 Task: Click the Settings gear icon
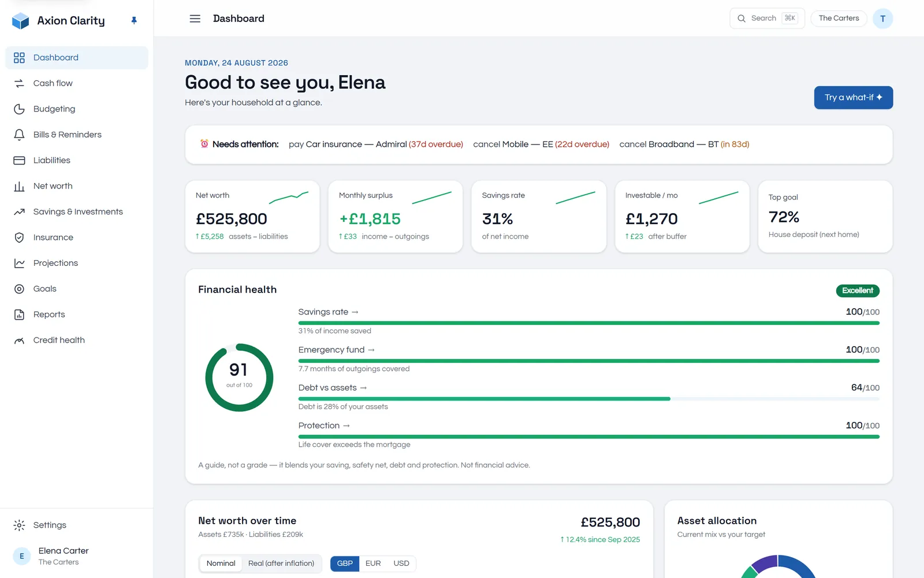[19, 525]
